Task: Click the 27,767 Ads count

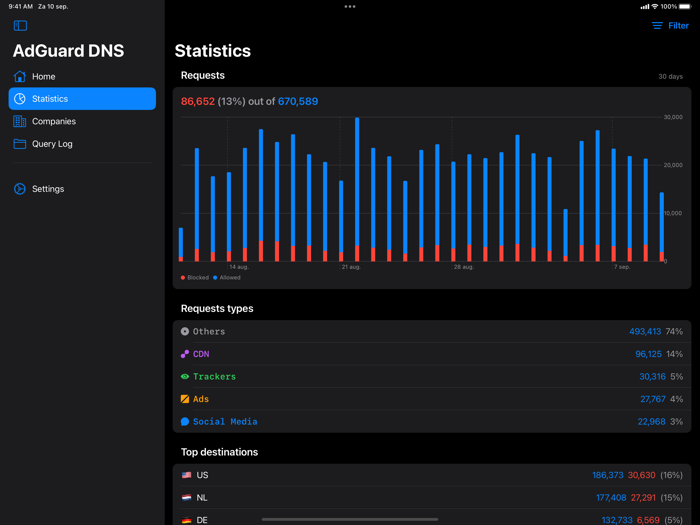Action: pyautogui.click(x=653, y=399)
